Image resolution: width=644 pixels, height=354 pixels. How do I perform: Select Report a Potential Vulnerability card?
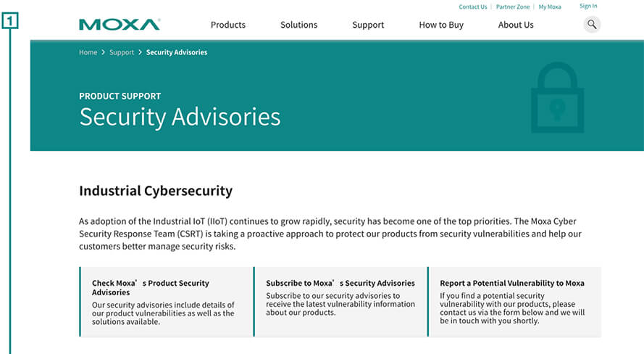pyautogui.click(x=514, y=302)
